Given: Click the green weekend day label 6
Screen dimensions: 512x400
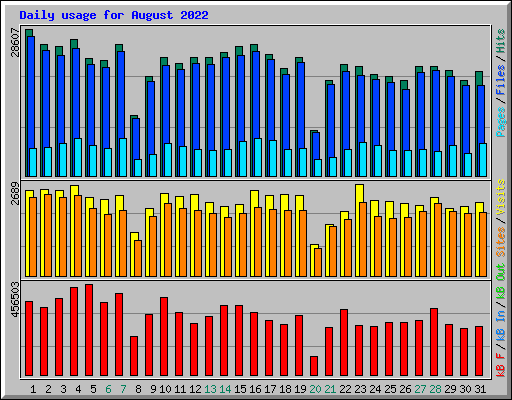Looking at the screenshot, I should [x=108, y=389].
